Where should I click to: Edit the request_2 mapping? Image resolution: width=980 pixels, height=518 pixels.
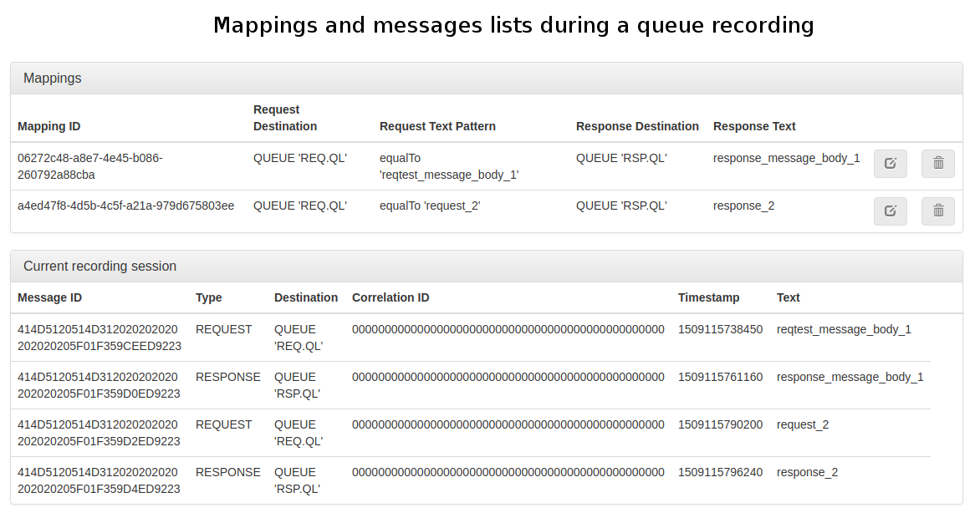pos(890,211)
